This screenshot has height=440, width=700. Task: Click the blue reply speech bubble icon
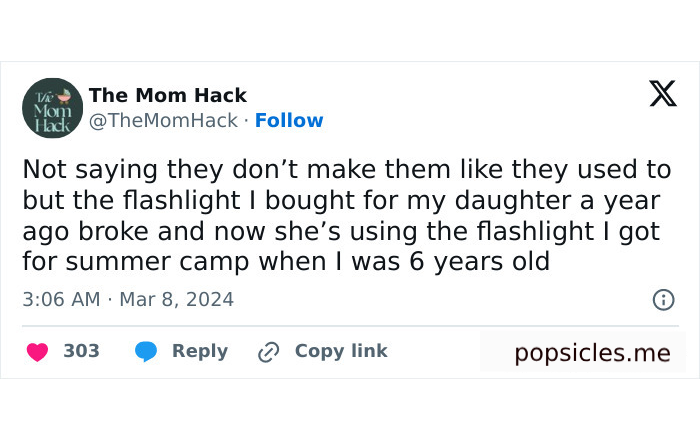coord(146,352)
